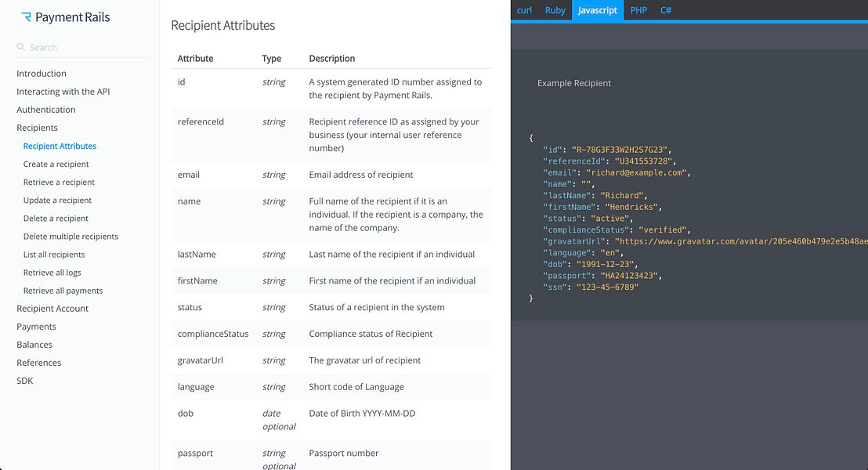868x470 pixels.
Task: Open the Introduction section
Action: coord(42,73)
